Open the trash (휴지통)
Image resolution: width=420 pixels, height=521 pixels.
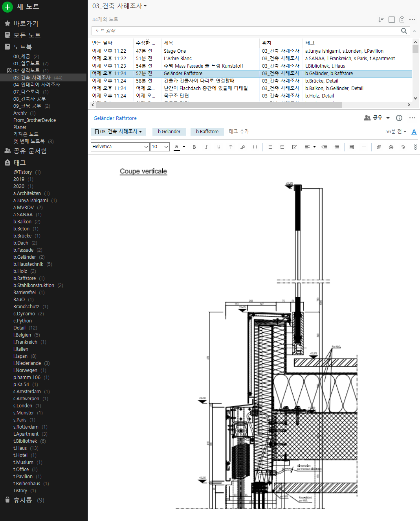[23, 500]
